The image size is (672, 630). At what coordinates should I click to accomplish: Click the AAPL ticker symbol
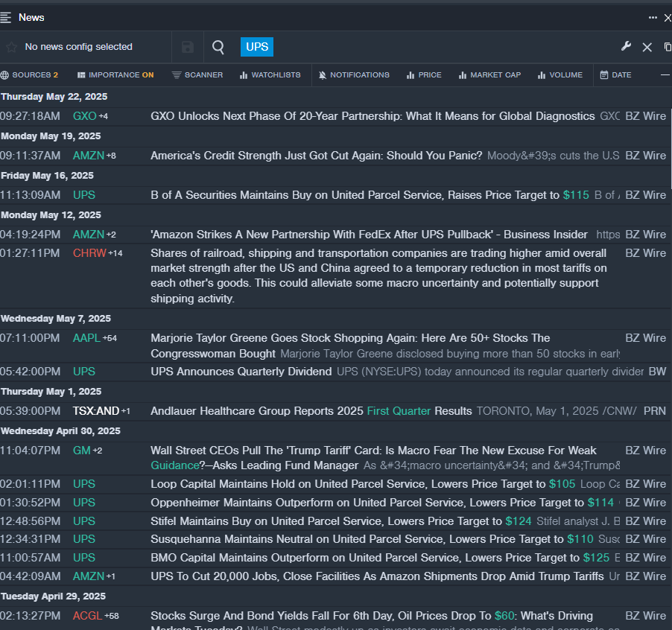coord(86,338)
